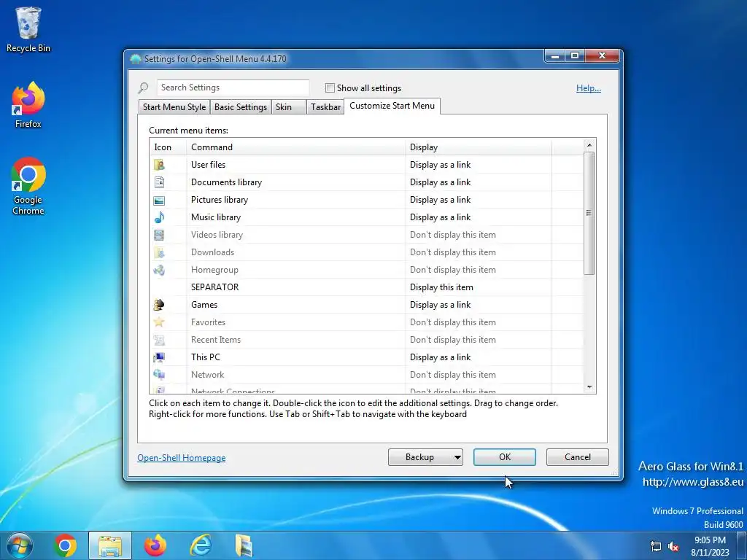Click the list's scroll down arrow
This screenshot has height=560, width=747.
click(x=589, y=388)
